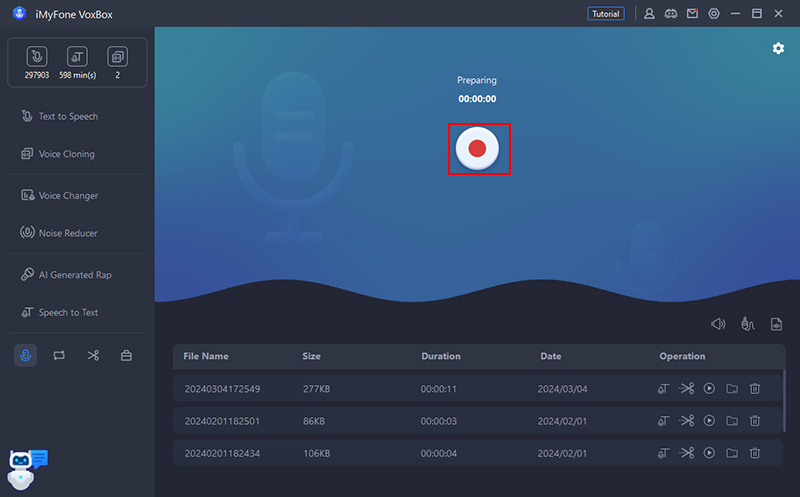Open the Discord community icon
Screen dimensions: 800x497
[x=670, y=14]
